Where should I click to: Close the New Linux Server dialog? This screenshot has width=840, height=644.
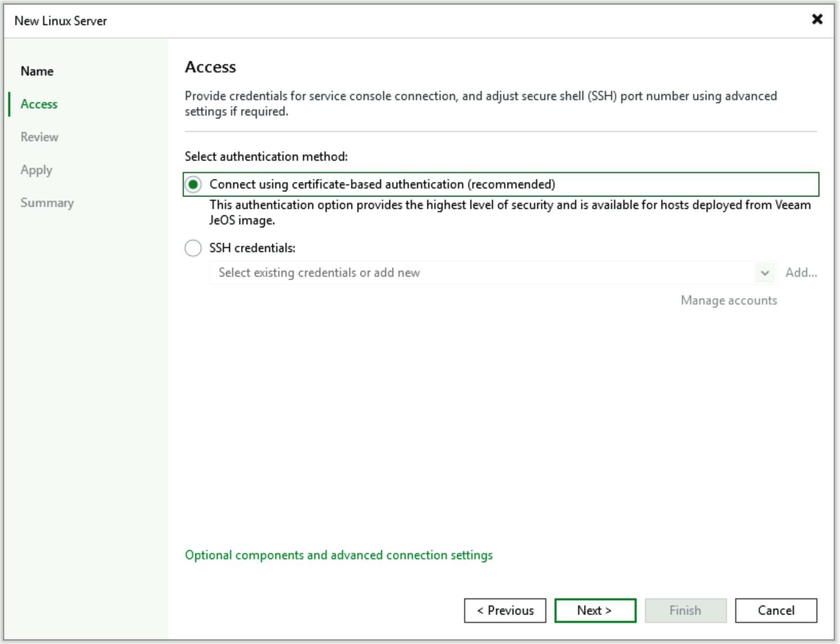coord(816,20)
